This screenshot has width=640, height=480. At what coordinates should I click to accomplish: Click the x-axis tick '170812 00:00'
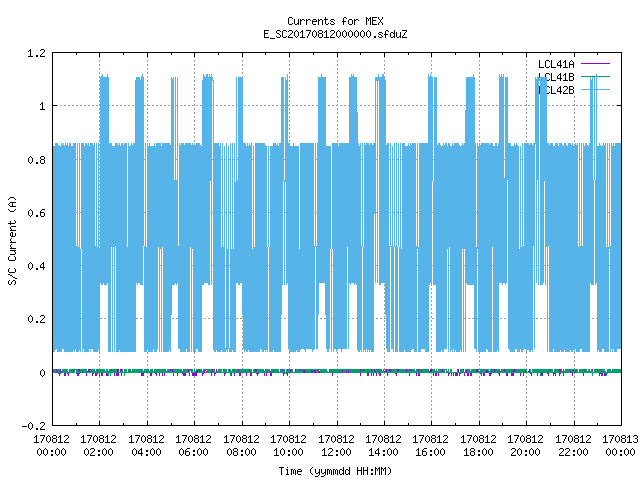pyautogui.click(x=51, y=446)
